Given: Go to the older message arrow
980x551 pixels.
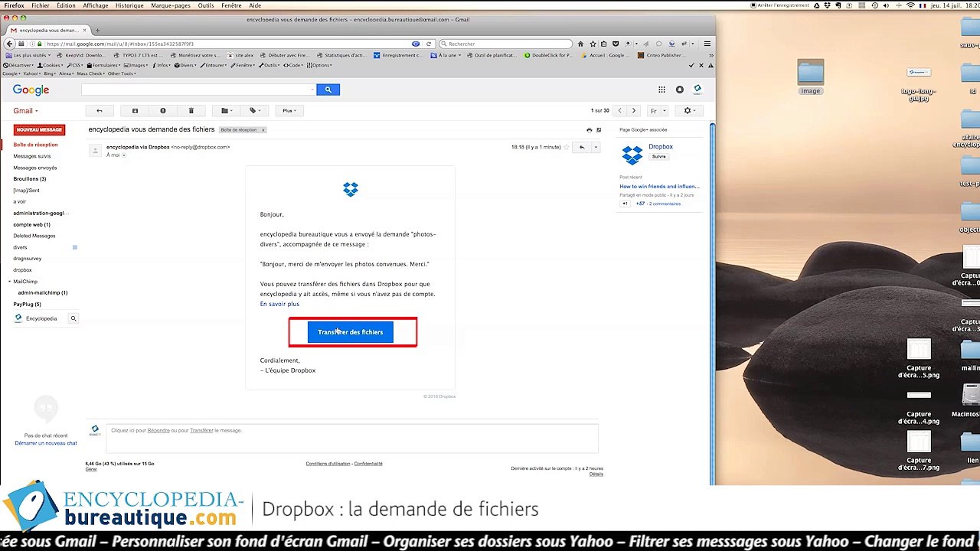Looking at the screenshot, I should (x=634, y=111).
